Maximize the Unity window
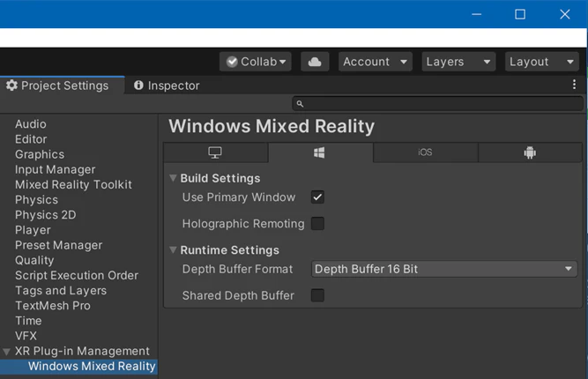 (520, 14)
